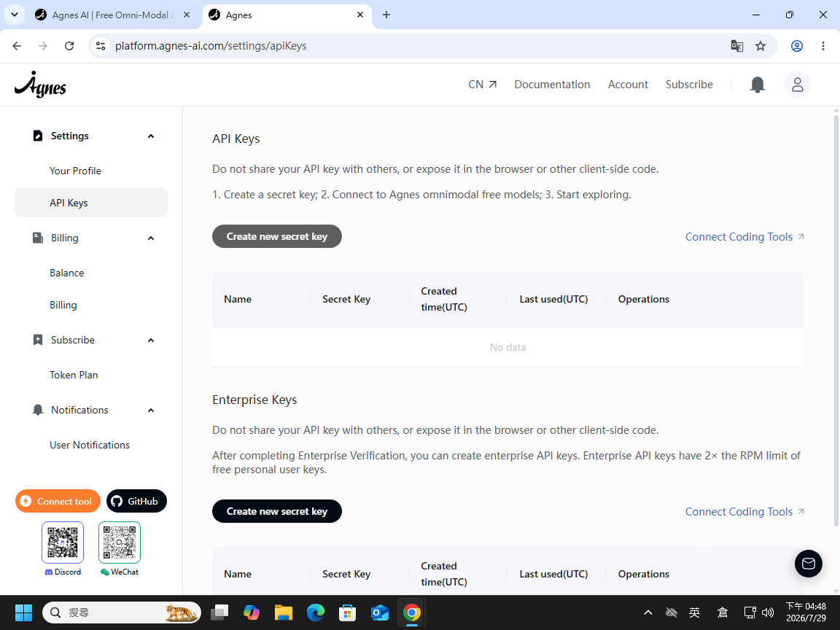Open Task View on the taskbar
This screenshot has height=630, width=840.
coord(219,612)
